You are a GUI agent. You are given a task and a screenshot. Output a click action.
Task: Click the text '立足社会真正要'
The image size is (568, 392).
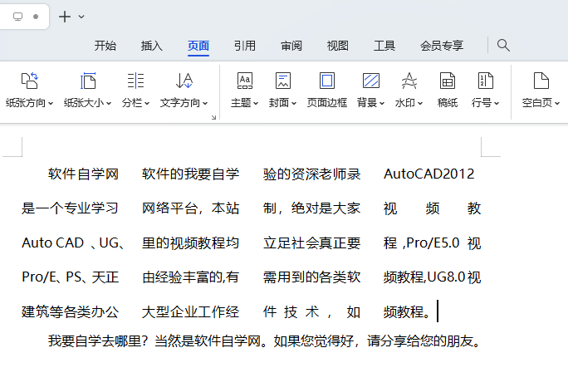312,243
